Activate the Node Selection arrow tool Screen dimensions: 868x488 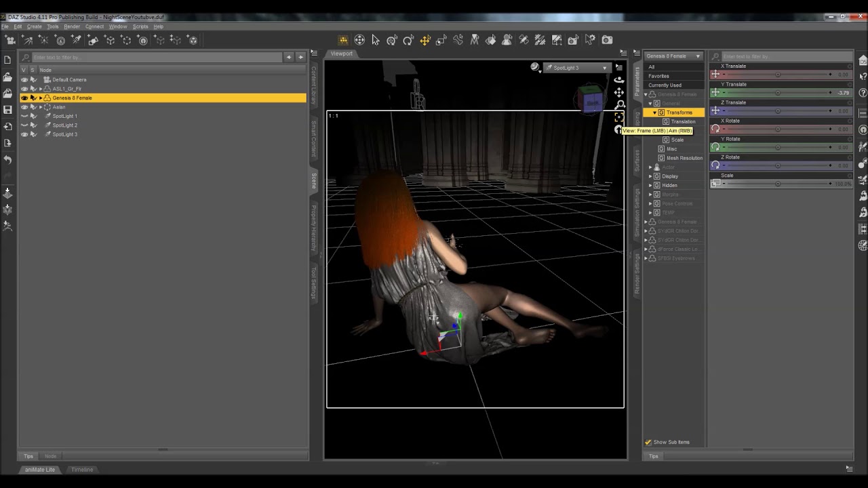[x=376, y=41]
